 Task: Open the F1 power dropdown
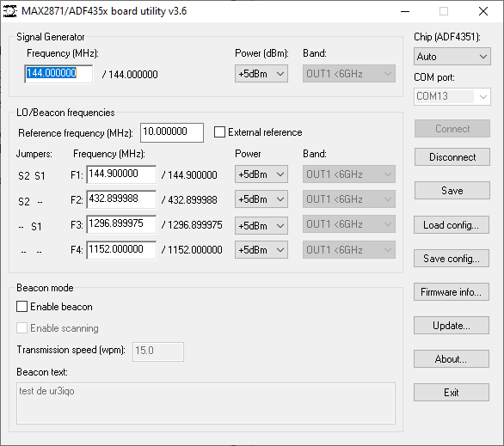[261, 174]
